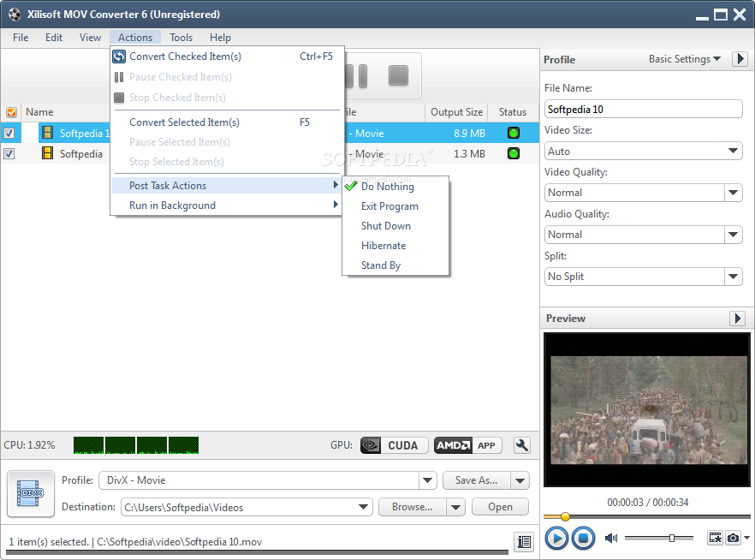Take a snapshot with camera icon
Image resolution: width=755 pixels, height=560 pixels.
click(733, 538)
